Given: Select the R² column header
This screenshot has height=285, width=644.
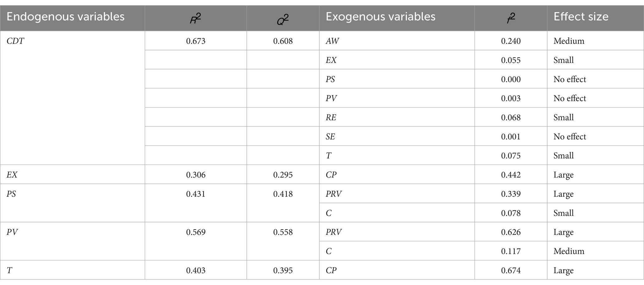Looking at the screenshot, I should pyautogui.click(x=196, y=19).
